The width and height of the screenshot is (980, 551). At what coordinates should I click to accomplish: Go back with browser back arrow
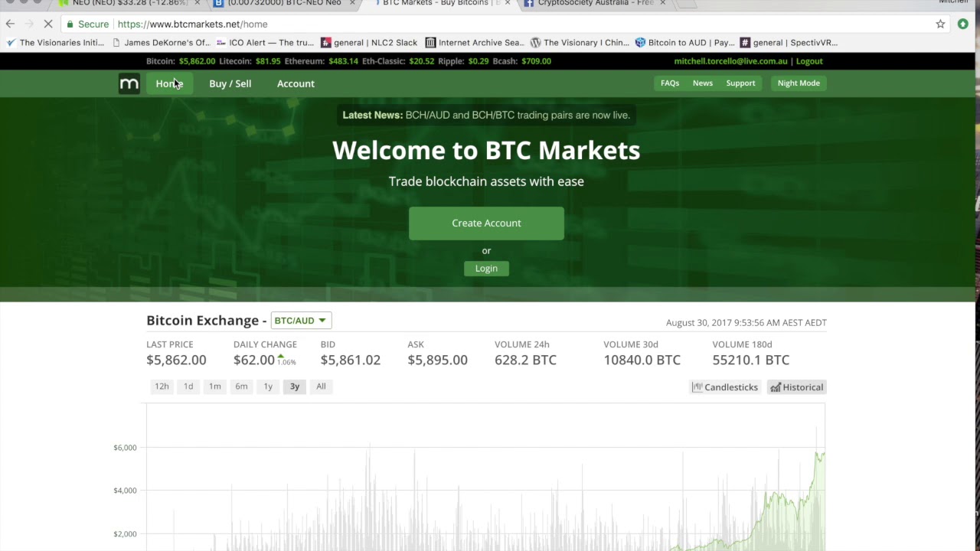pyautogui.click(x=11, y=24)
